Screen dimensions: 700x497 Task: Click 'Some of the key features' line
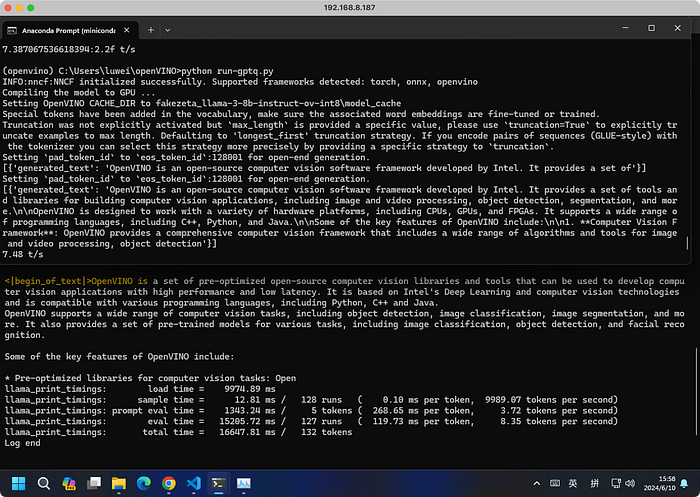[x=119, y=356]
